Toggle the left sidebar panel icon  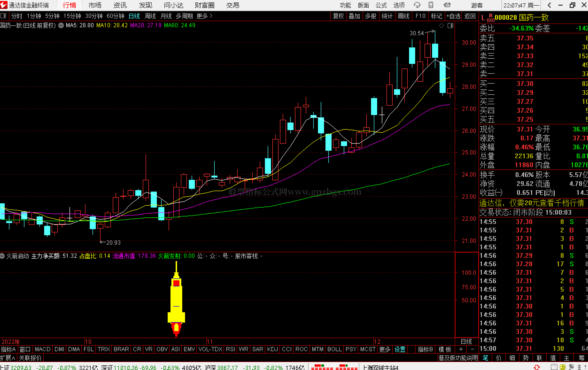point(4,16)
